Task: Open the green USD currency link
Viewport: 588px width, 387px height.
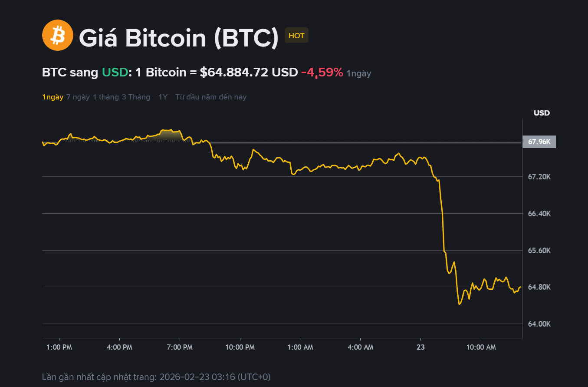Action: click(x=115, y=73)
